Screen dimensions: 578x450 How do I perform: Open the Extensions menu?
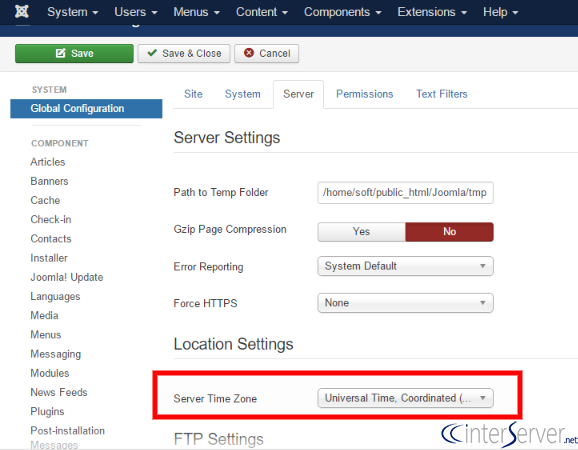(x=432, y=12)
